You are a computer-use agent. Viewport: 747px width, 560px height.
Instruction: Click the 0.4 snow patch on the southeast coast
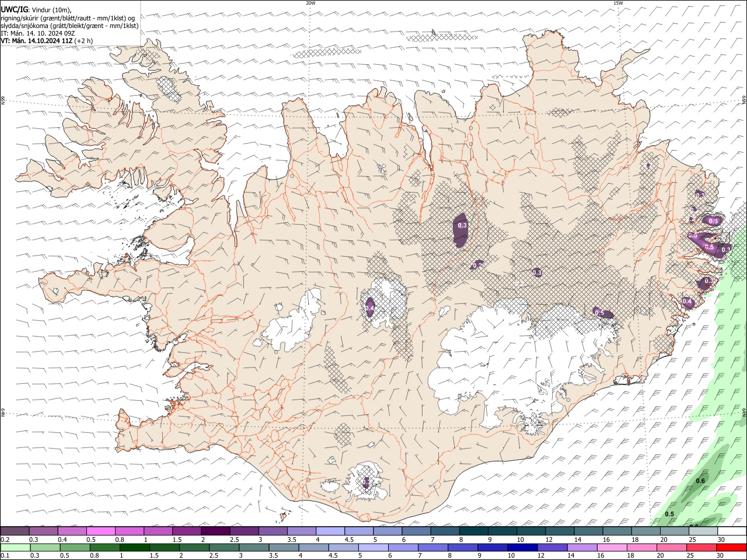(687, 302)
